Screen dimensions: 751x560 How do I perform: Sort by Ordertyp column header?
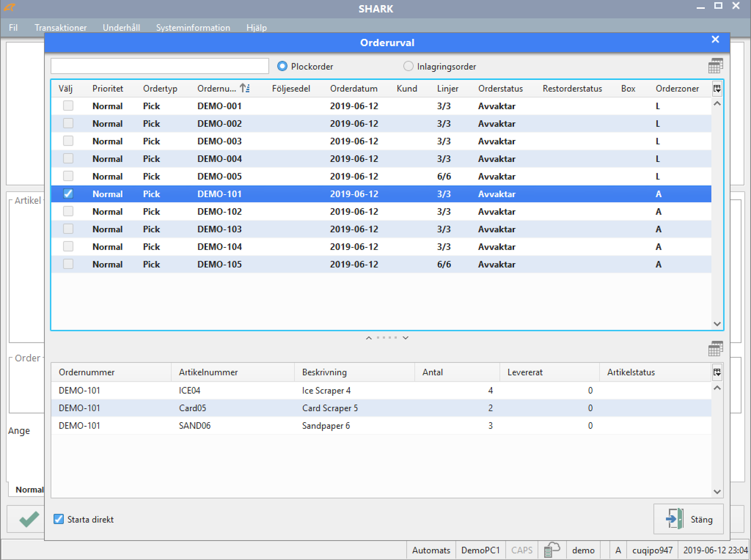tap(160, 88)
